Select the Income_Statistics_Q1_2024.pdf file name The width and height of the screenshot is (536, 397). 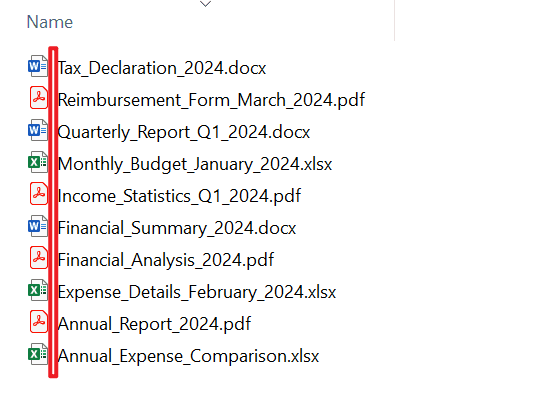click(x=179, y=196)
